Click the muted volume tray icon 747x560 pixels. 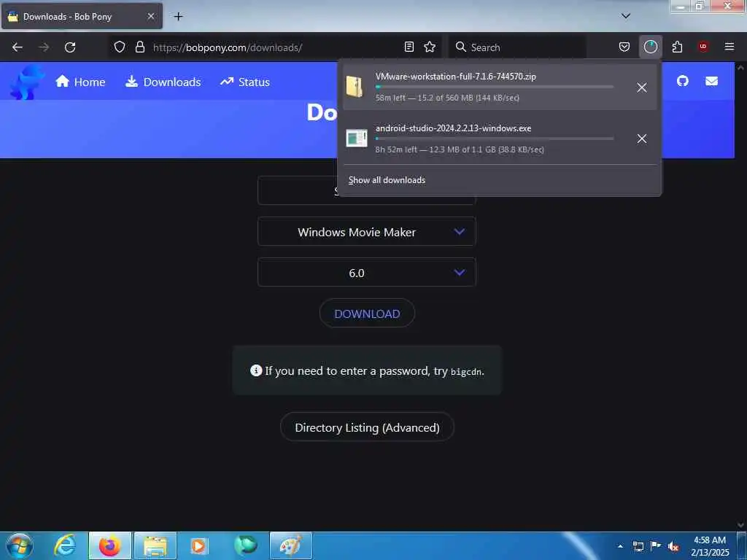(x=673, y=547)
